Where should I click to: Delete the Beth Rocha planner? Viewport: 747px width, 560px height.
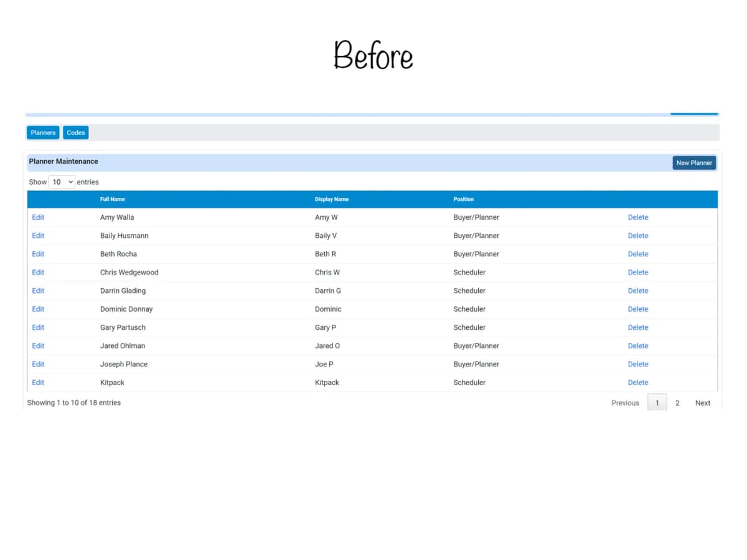tap(638, 254)
